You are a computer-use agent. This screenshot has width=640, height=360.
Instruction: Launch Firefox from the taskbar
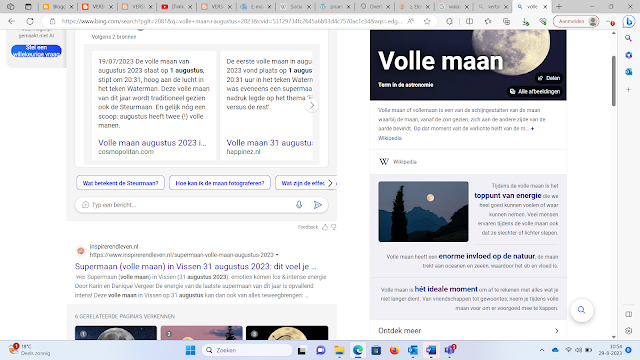coord(394,350)
